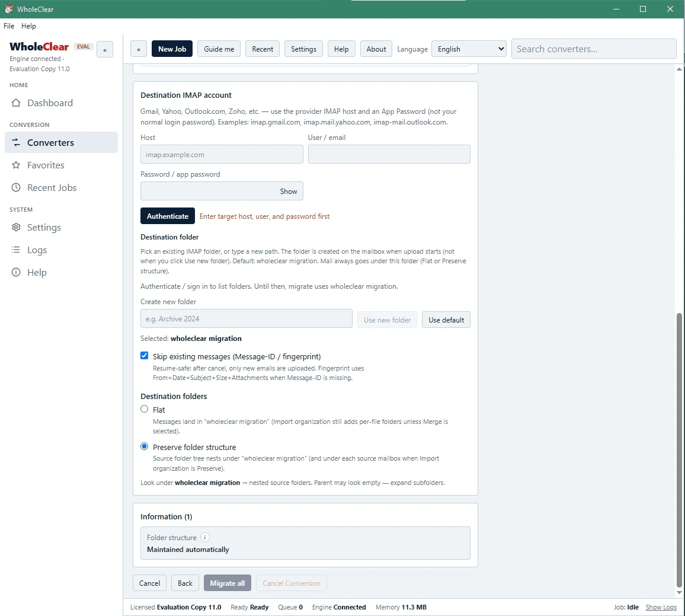Select the Flat destination folders option
The width and height of the screenshot is (685, 616).
click(145, 409)
